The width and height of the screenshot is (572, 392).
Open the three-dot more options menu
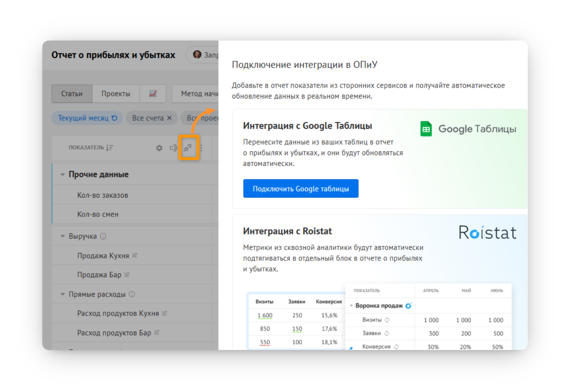201,147
